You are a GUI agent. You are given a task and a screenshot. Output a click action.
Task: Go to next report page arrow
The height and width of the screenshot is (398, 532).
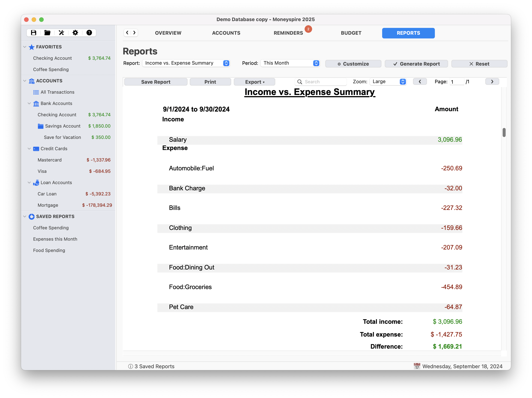tap(492, 82)
